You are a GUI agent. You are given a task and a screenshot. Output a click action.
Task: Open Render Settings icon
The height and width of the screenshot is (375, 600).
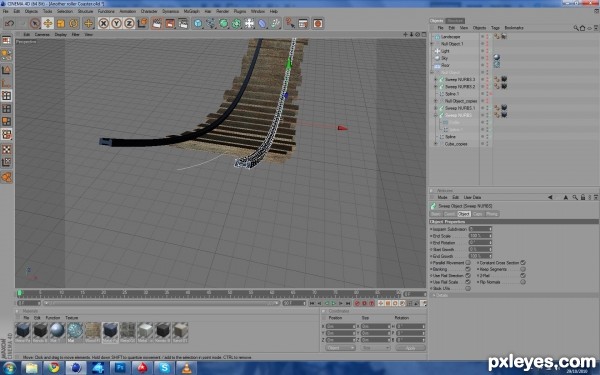pos(183,24)
